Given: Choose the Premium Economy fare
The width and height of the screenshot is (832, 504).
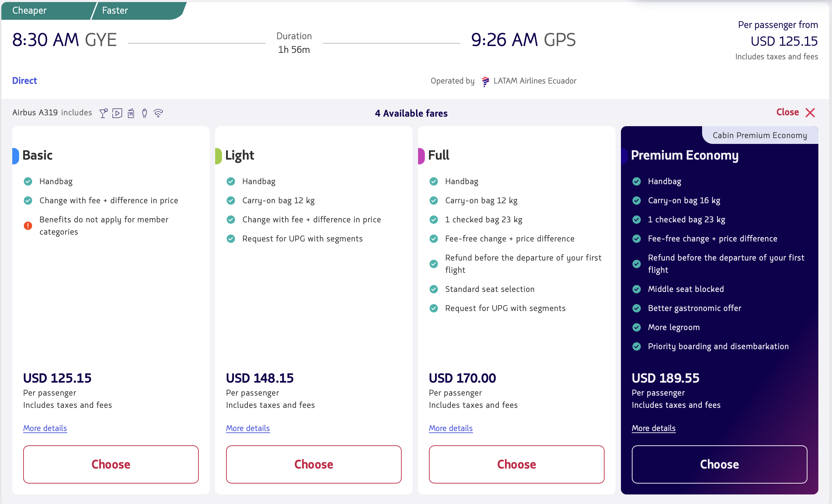Looking at the screenshot, I should click(x=719, y=464).
